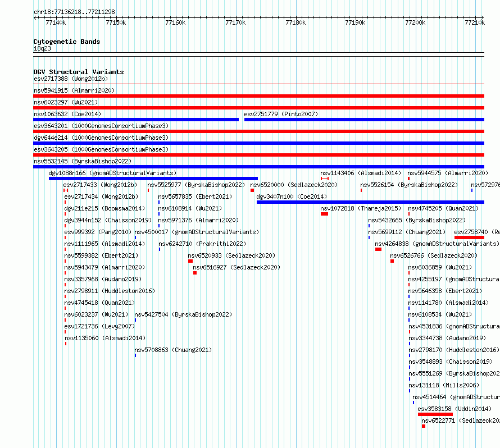
Task: Open nsv6520933 (Sedlazeck2020) variant
Action: pyautogui.click(x=231, y=255)
